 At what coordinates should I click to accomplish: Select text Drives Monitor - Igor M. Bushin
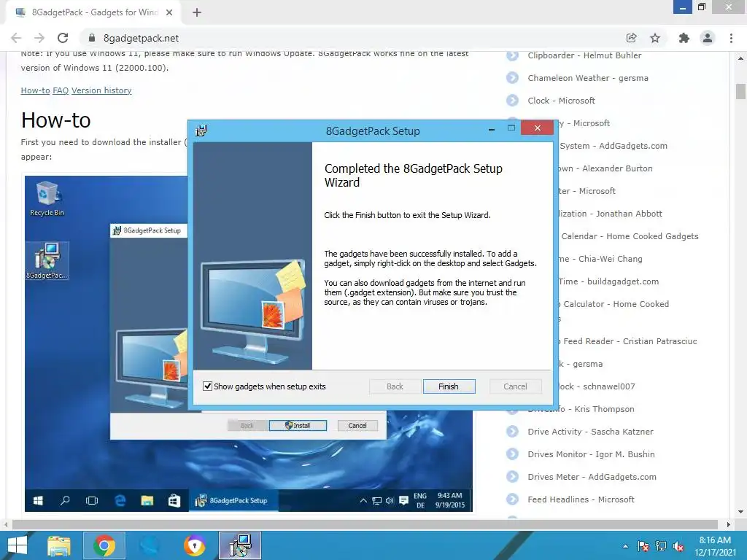tap(591, 454)
